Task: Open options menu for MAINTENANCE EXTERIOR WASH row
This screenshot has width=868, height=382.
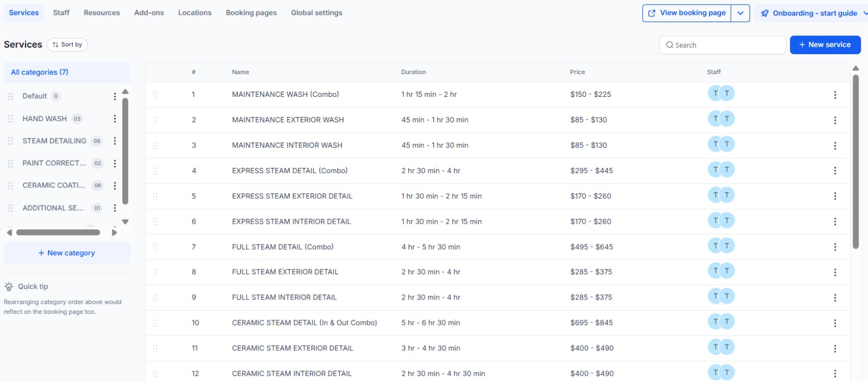Action: pyautogui.click(x=835, y=120)
